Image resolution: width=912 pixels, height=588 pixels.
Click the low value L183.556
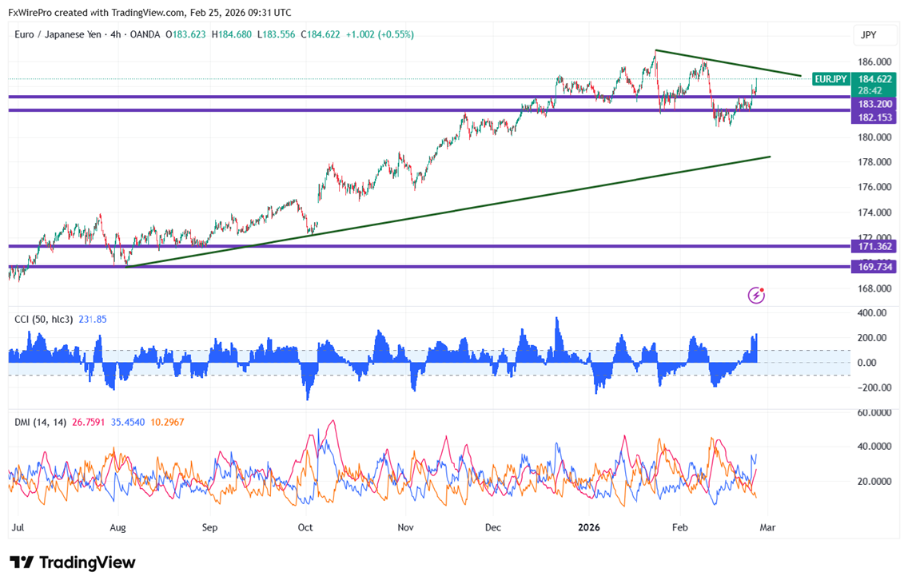click(x=277, y=34)
